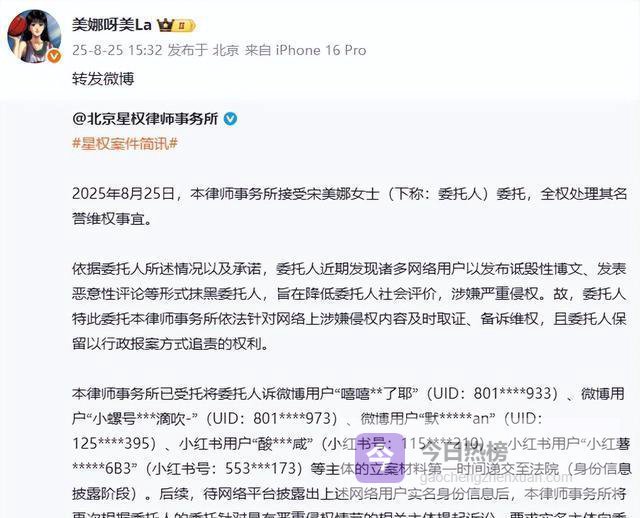Click the first paragraph dated 2025年8月25日
Viewport: 640px width, 518px height.
pyautogui.click(x=349, y=206)
